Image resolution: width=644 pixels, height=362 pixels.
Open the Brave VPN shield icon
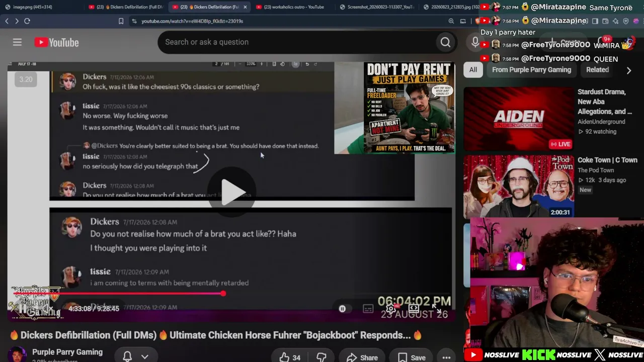(626, 21)
